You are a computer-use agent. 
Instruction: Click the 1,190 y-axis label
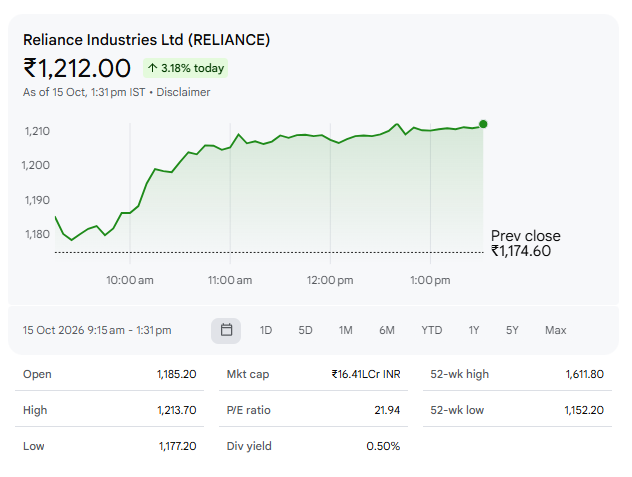(37, 200)
